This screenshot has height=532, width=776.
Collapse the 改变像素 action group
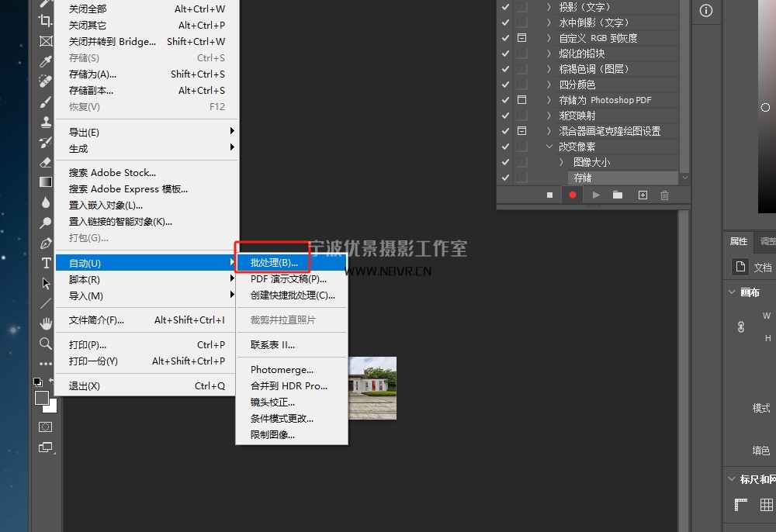pos(549,147)
